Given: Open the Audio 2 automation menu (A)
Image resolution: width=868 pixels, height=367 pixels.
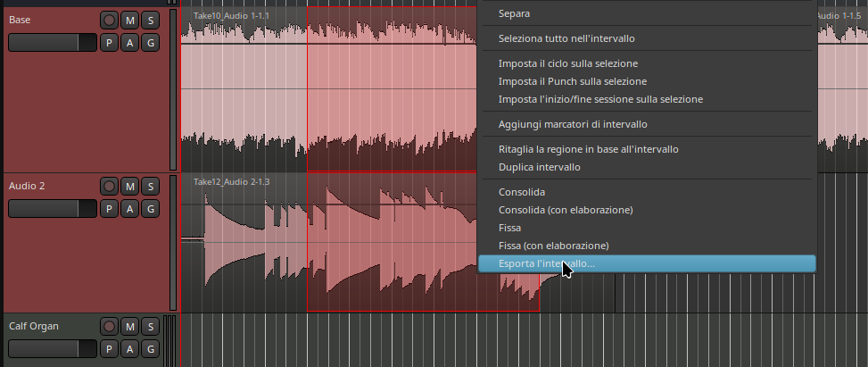Looking at the screenshot, I should coord(129,209).
